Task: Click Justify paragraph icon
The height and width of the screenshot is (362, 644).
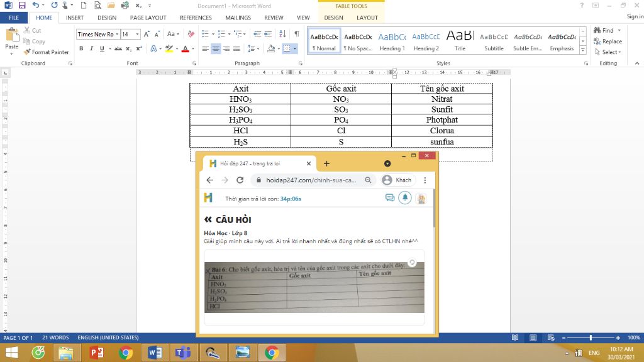Action: click(236, 48)
